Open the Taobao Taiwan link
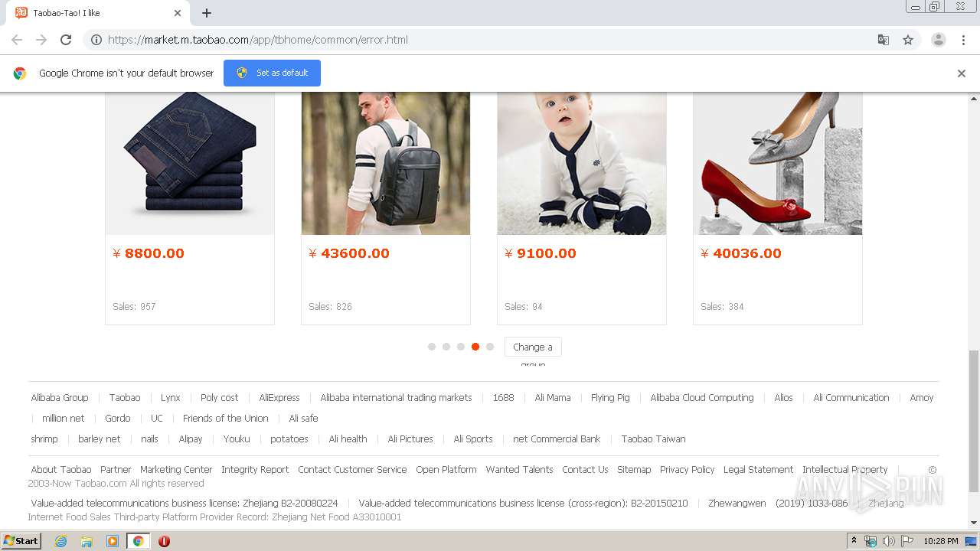Viewport: 980px width, 551px height. (x=653, y=439)
